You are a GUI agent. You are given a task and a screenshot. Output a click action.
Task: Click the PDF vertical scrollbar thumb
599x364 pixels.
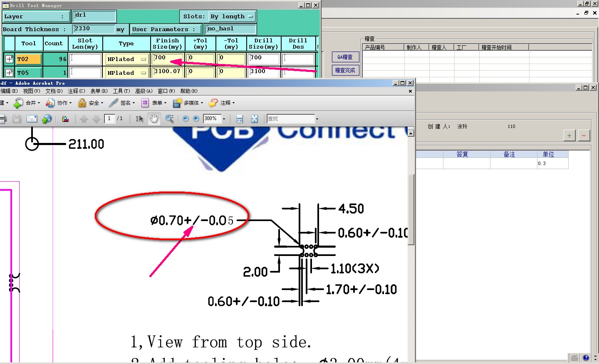411,210
